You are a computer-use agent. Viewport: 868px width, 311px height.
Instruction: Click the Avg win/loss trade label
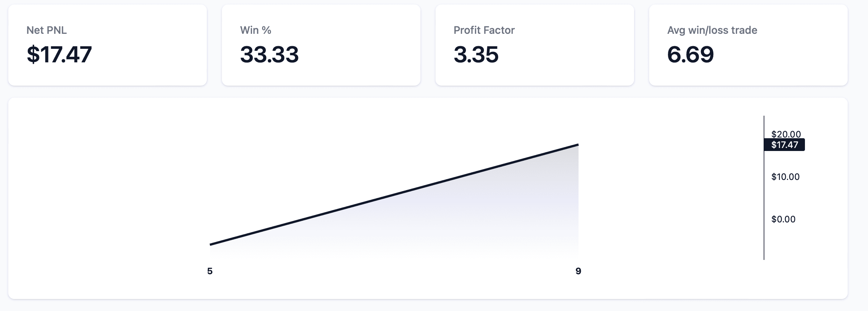tap(712, 30)
